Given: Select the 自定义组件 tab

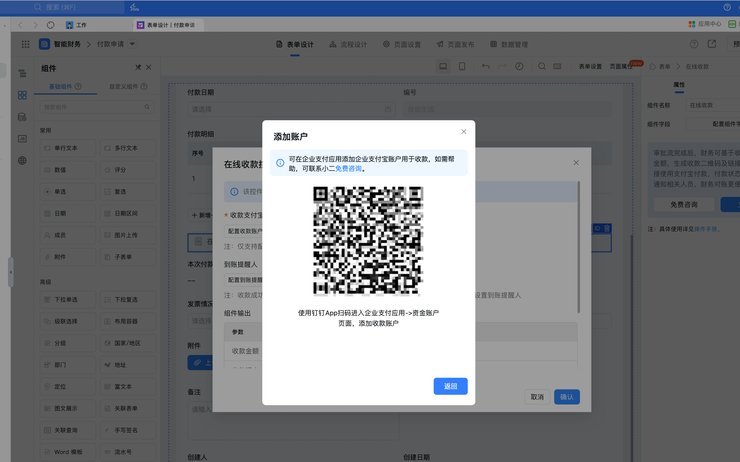Looking at the screenshot, I should [128, 86].
